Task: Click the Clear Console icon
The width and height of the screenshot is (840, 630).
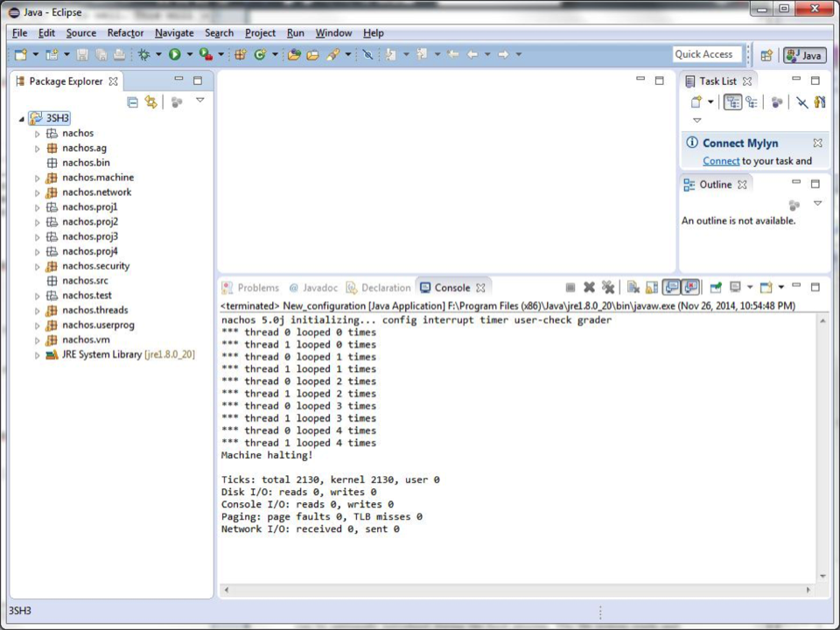Action: pos(633,288)
